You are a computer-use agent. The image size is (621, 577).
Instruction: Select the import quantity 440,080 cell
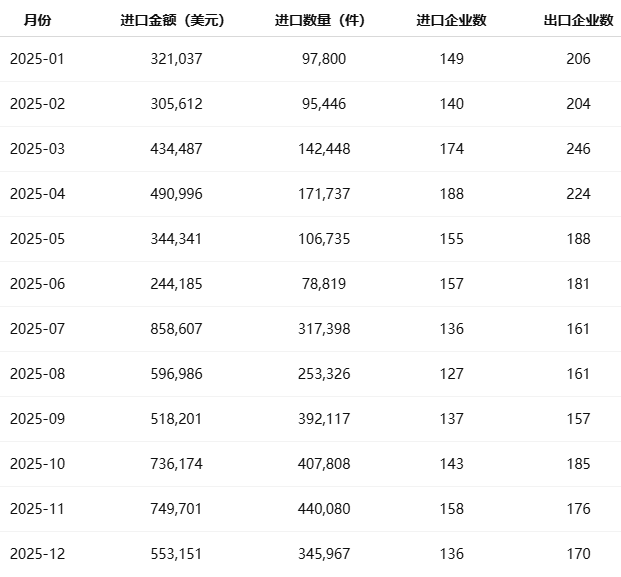[324, 509]
